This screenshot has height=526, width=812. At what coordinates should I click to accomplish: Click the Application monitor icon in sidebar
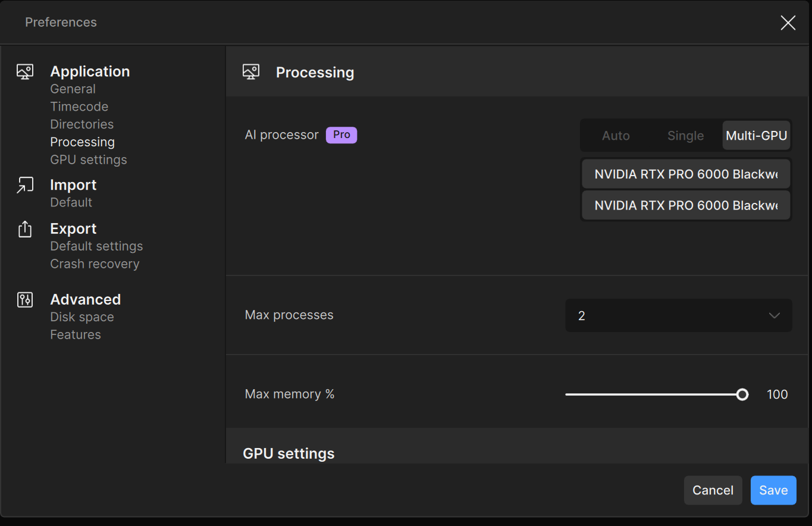click(x=25, y=72)
